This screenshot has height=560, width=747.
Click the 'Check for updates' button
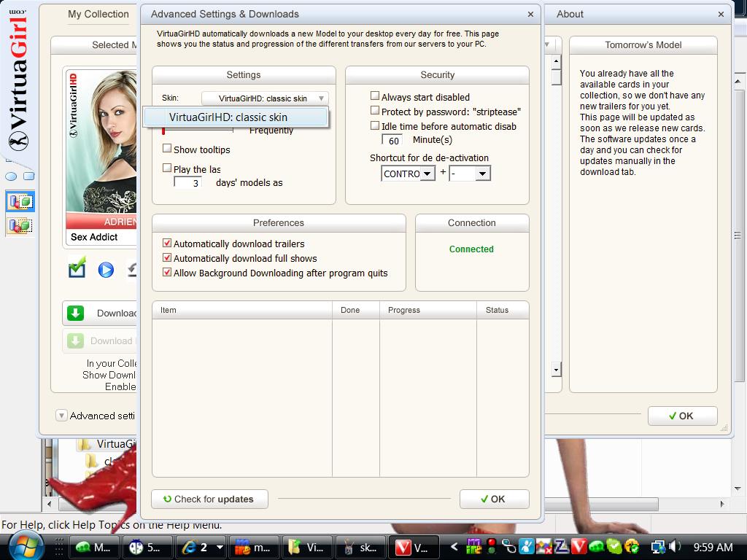tap(209, 499)
